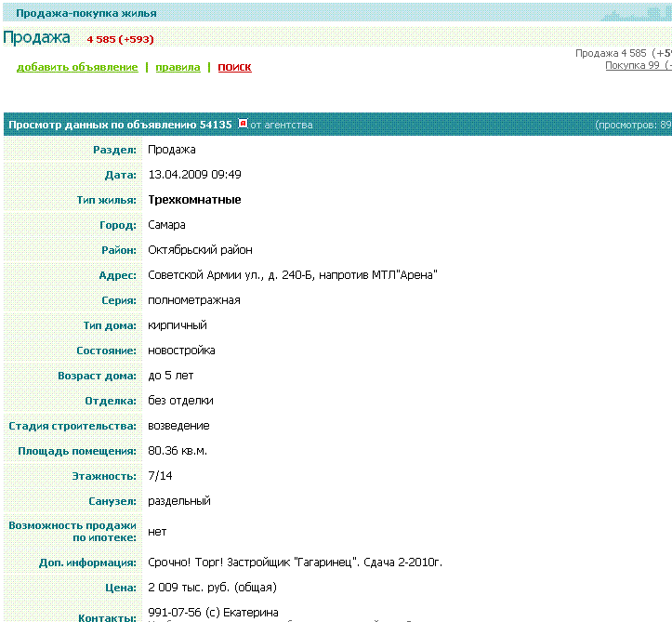Click the house type value 'кирпичный'
This screenshot has height=622, width=672.
178,325
